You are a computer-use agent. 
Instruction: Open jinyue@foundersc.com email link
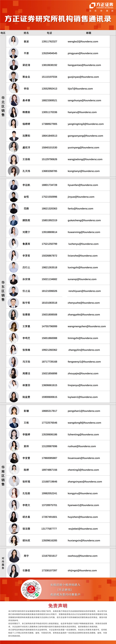81,197
